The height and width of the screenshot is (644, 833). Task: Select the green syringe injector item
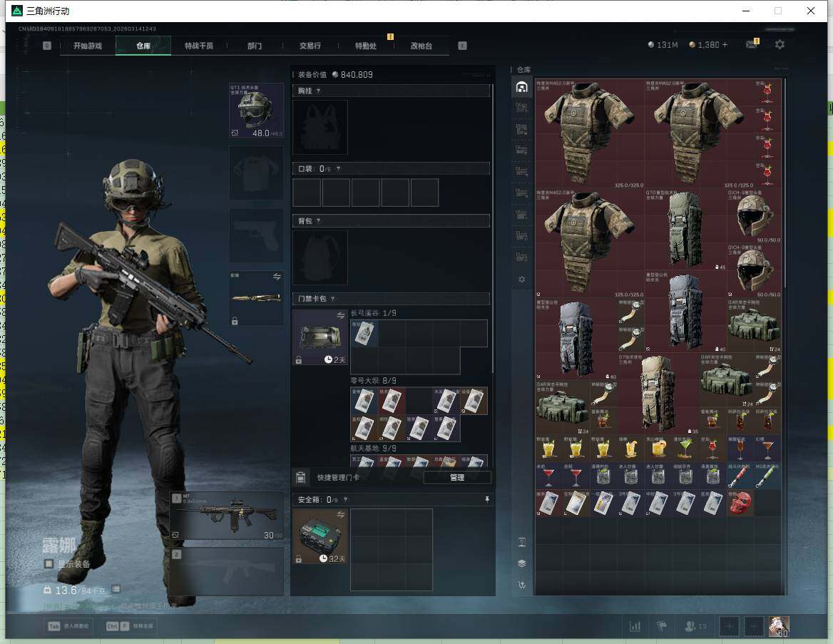767,476
